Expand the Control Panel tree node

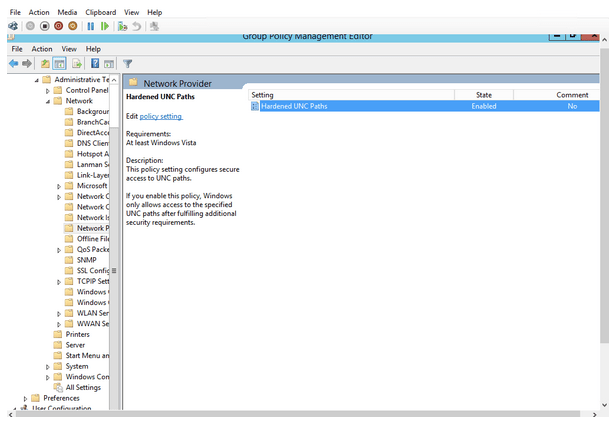point(48,91)
